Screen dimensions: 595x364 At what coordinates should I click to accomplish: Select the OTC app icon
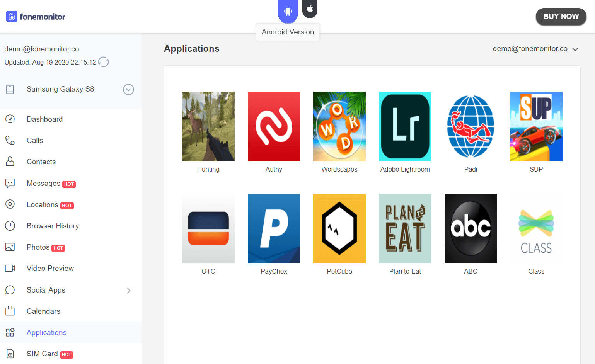(208, 228)
